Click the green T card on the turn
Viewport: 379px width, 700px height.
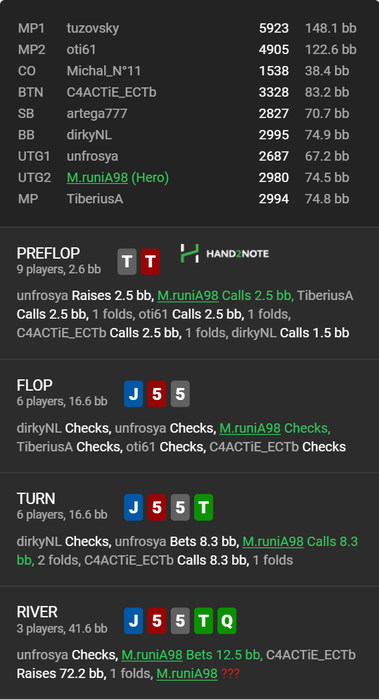pyautogui.click(x=204, y=507)
